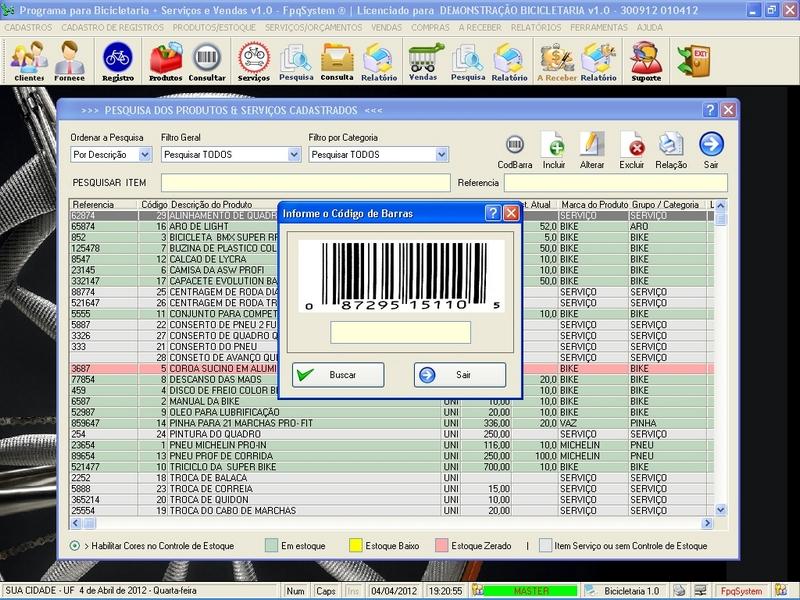Open the Filtro Geral dropdown
Screen dimensions: 800x600
point(294,155)
